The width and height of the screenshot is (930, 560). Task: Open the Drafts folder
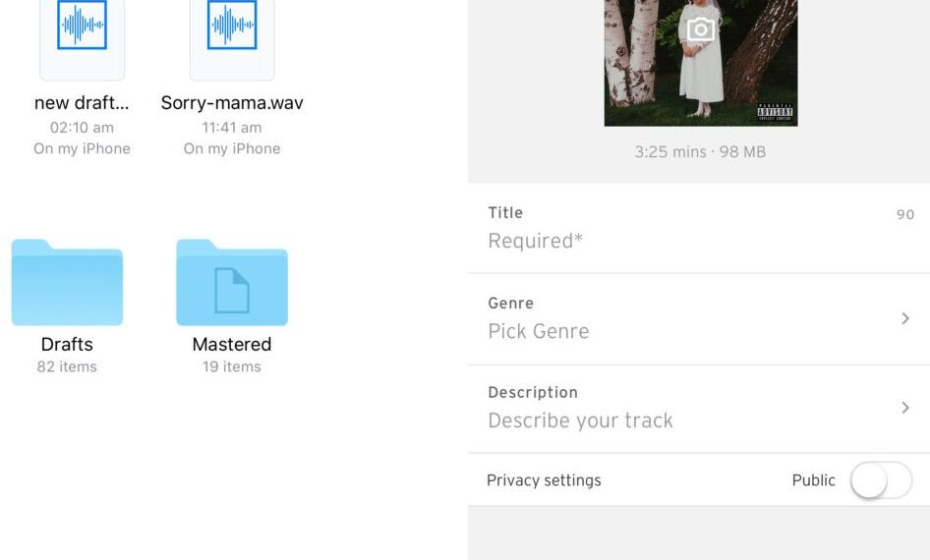click(x=67, y=283)
